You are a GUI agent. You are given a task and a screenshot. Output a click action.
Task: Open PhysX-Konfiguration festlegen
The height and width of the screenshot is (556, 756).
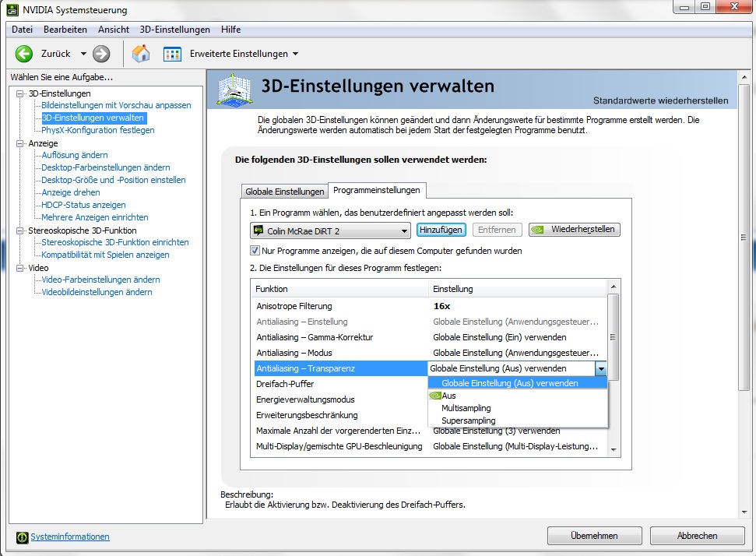point(98,130)
